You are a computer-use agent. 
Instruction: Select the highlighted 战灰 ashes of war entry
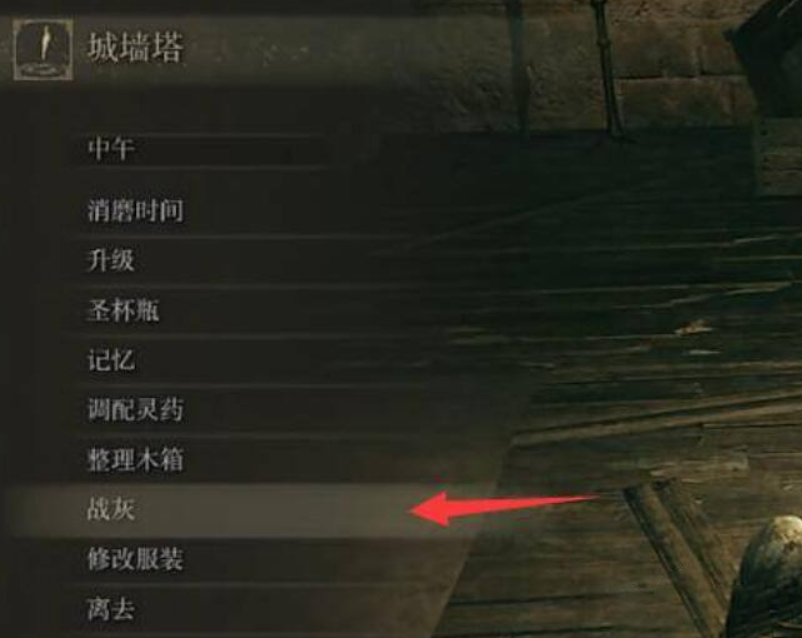(x=215, y=510)
